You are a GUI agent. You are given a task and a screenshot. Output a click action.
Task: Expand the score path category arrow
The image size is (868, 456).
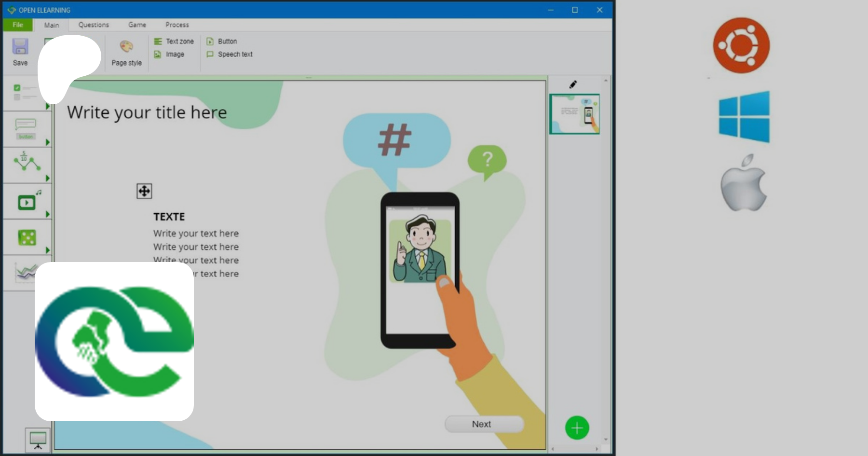pos(48,179)
